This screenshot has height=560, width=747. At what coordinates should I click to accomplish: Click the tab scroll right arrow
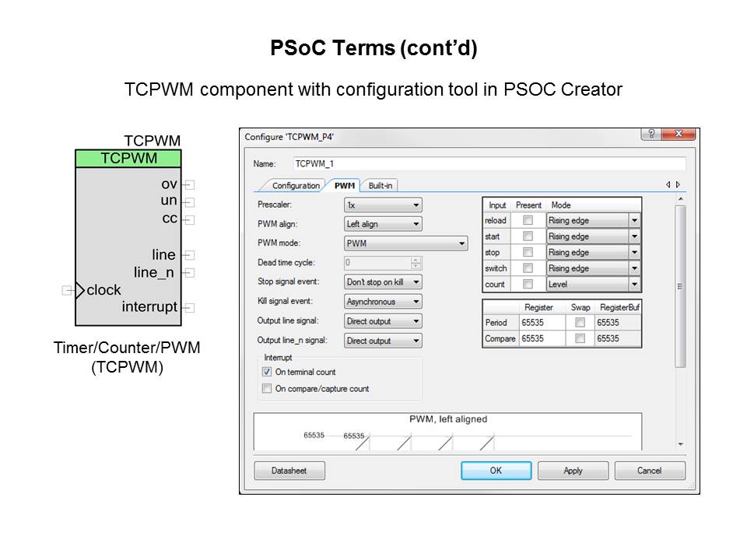pos(678,185)
